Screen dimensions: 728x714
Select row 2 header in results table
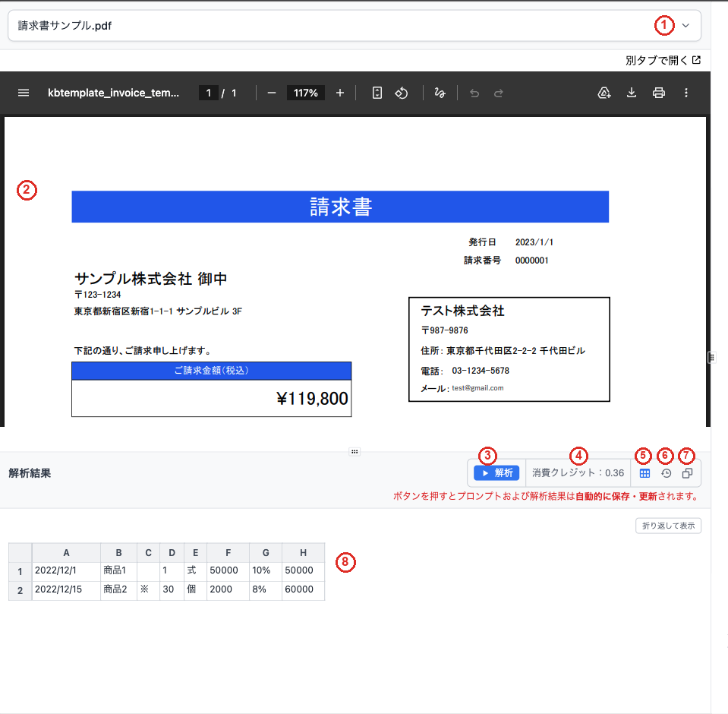[20, 590]
